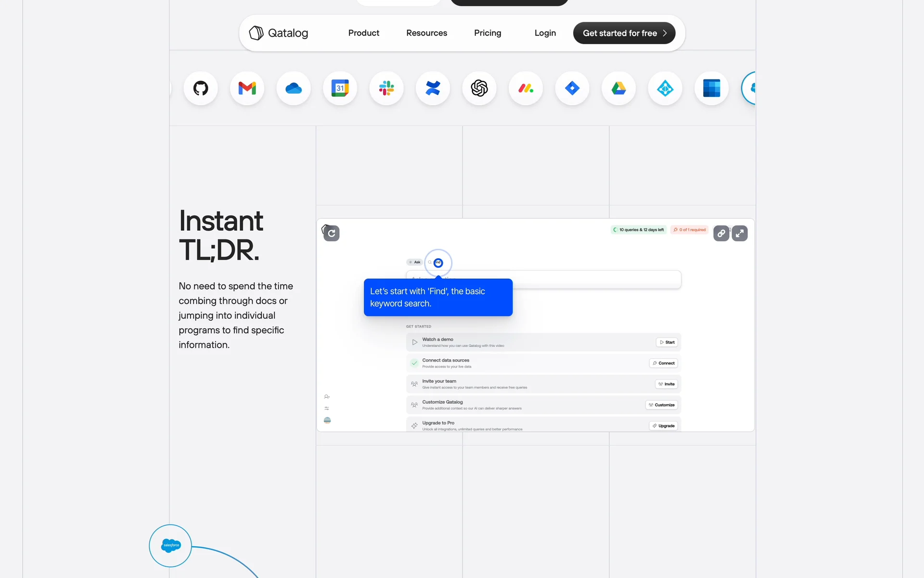Click Get started for free button
Image resolution: width=924 pixels, height=578 pixels.
pyautogui.click(x=624, y=33)
